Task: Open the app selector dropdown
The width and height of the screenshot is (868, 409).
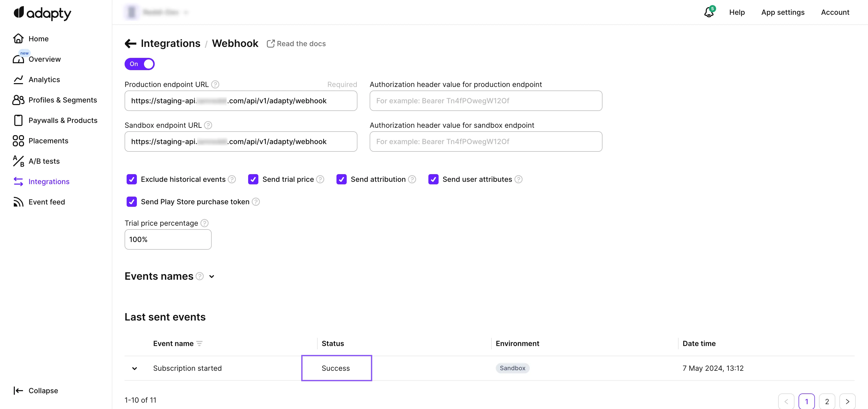Action: [x=157, y=12]
